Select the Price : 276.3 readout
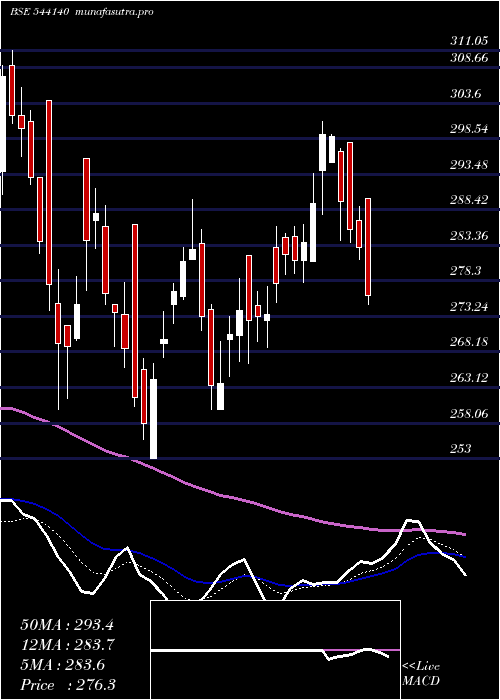The width and height of the screenshot is (500, 700). pyautogui.click(x=68, y=685)
